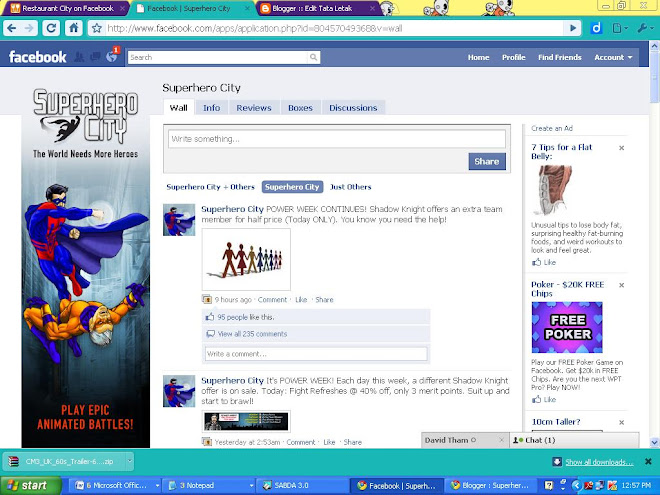This screenshot has height=495, width=660.
Task: Click the go arrow in the address bar
Action: [572, 28]
